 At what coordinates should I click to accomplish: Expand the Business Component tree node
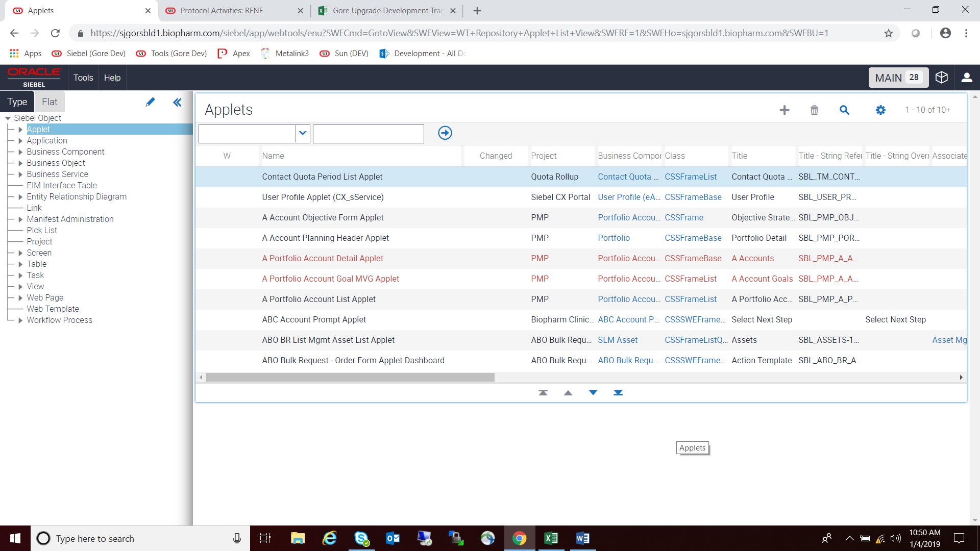point(20,152)
